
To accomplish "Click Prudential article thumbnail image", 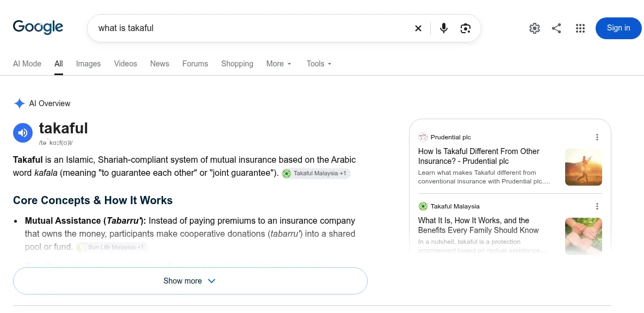I will [x=584, y=167].
